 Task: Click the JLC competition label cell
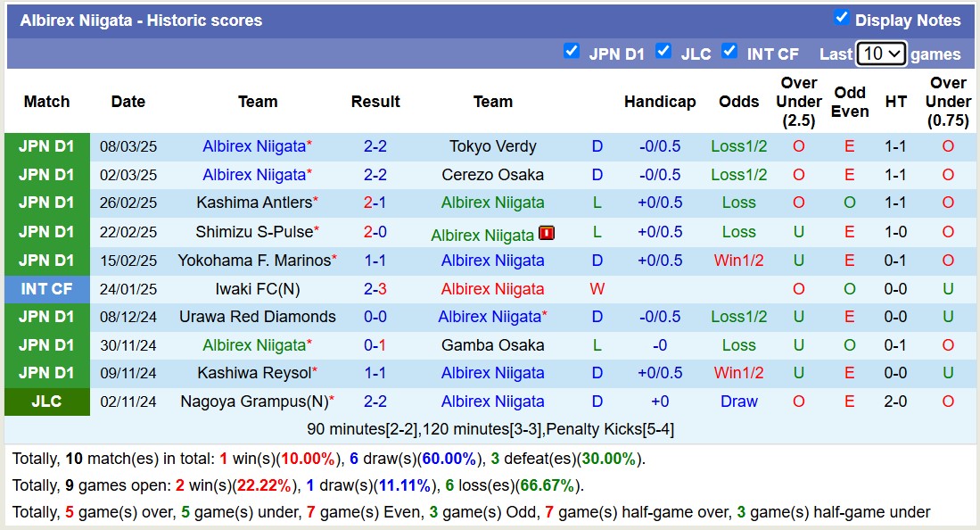click(46, 402)
